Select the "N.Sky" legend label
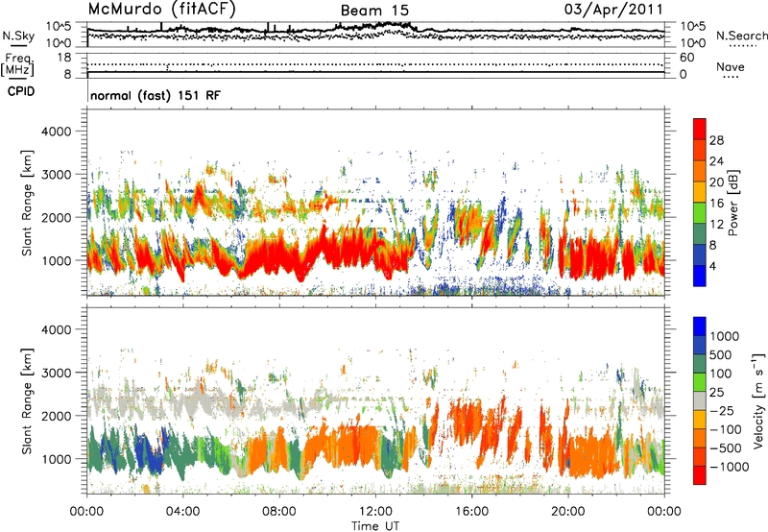This screenshot has height=532, width=768. (18, 36)
